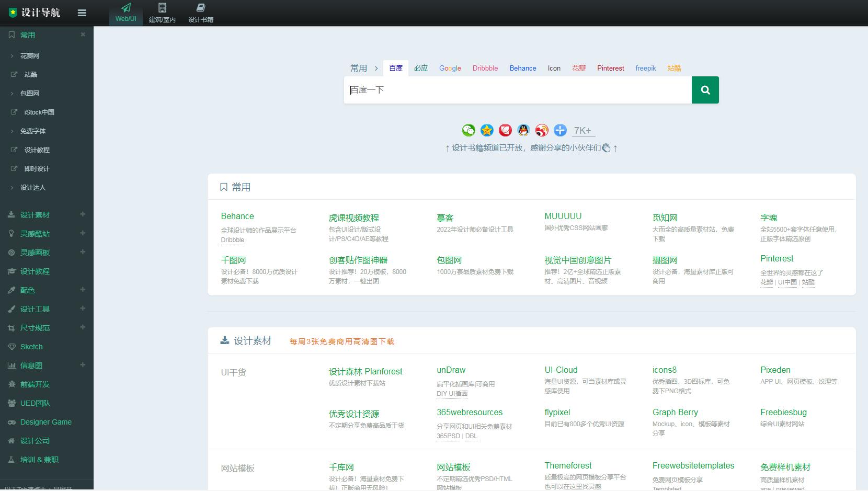
Task: Switch to the 建筑/室内 tab
Action: [162, 13]
